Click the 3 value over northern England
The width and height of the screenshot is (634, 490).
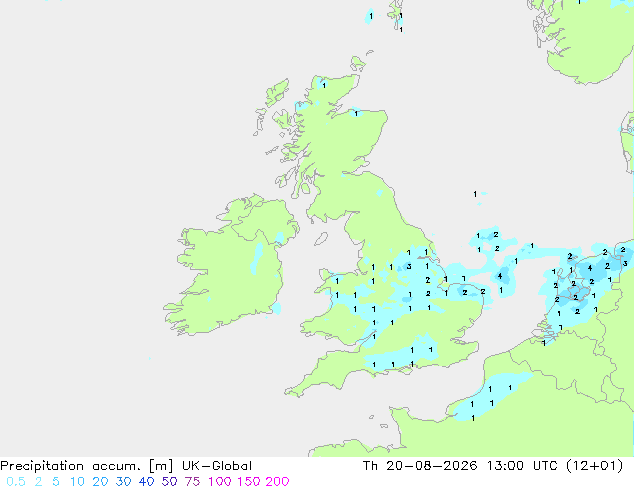(409, 266)
